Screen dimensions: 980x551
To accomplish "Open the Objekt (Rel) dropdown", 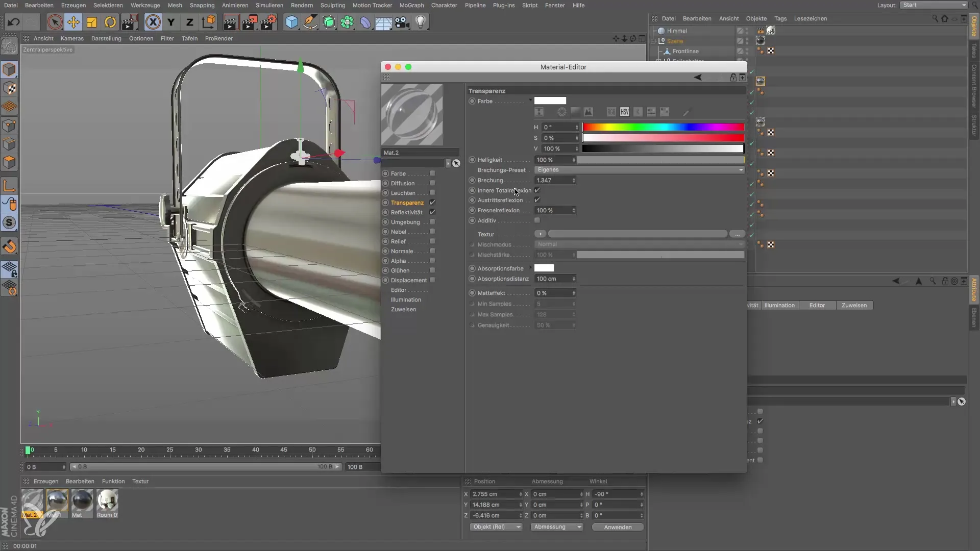I will [496, 527].
